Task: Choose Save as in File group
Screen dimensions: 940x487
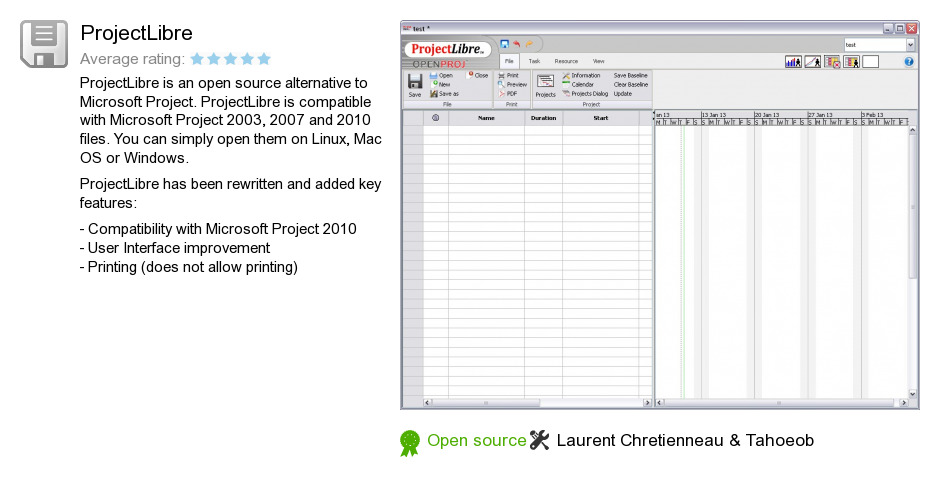Action: [444, 94]
